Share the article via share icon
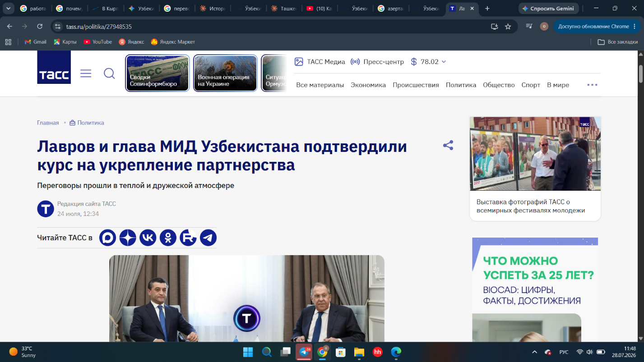Viewport: 644px width, 362px height. pyautogui.click(x=448, y=145)
